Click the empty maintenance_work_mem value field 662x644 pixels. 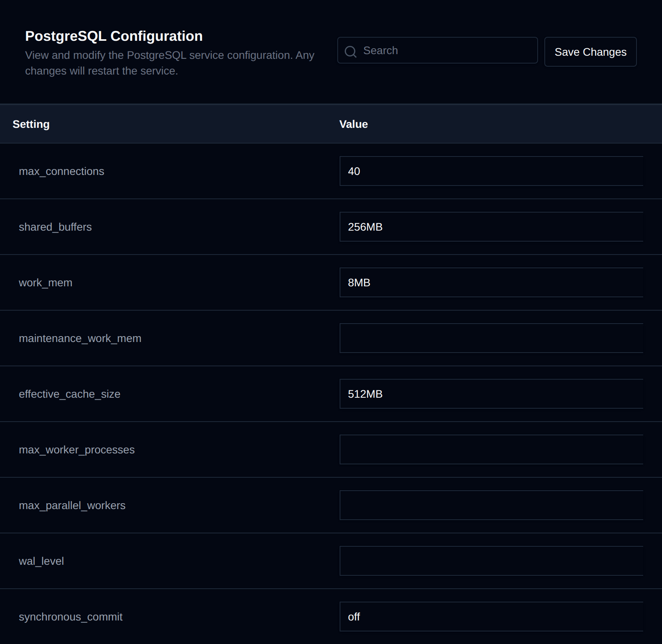(491, 338)
